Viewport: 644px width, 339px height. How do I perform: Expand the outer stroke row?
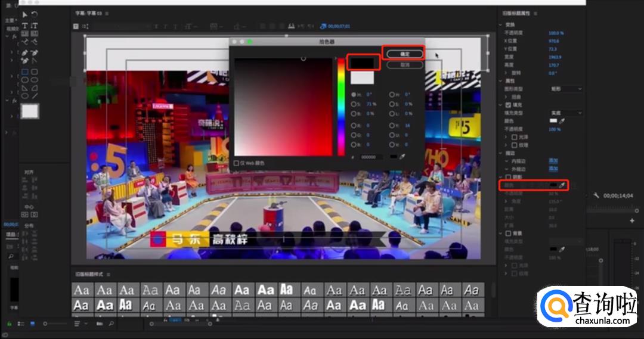tap(506, 169)
